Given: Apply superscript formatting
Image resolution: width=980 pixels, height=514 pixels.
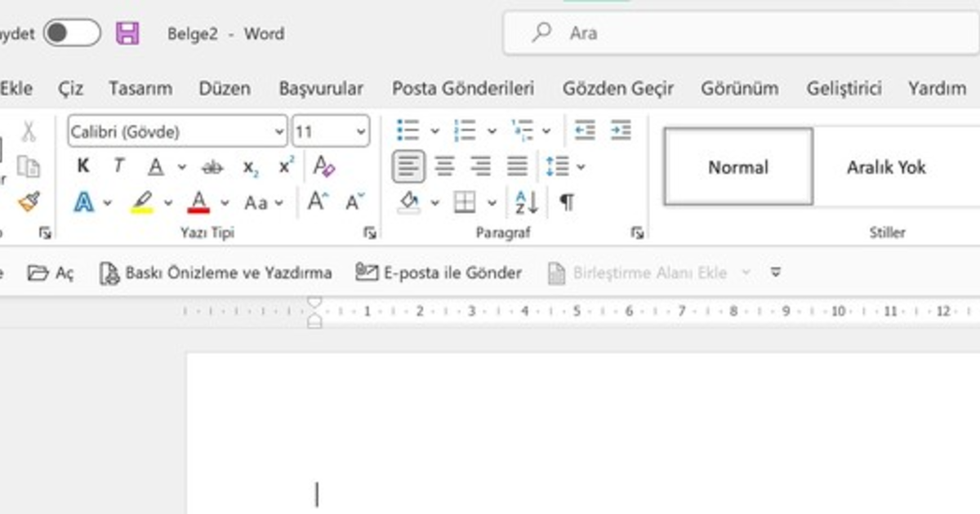Looking at the screenshot, I should click(x=283, y=166).
